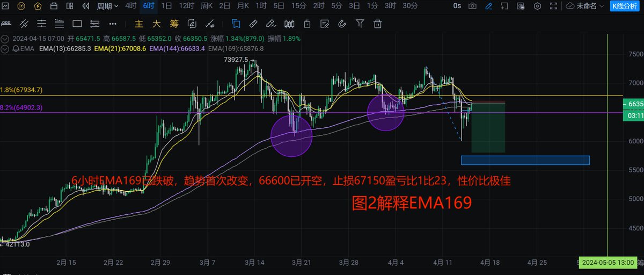The height and width of the screenshot is (275, 644).
Task: Toggle the magnet snap icon
Action: [x=342, y=24]
